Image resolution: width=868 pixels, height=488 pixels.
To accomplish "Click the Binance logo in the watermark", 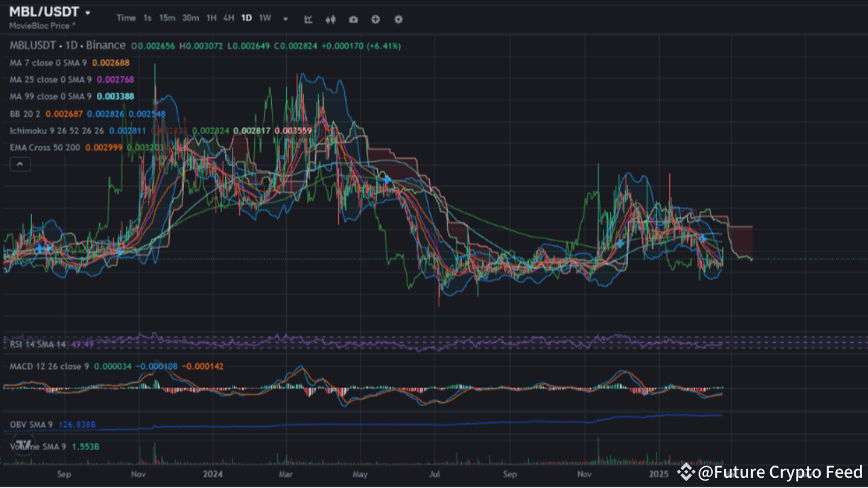I will pos(686,472).
